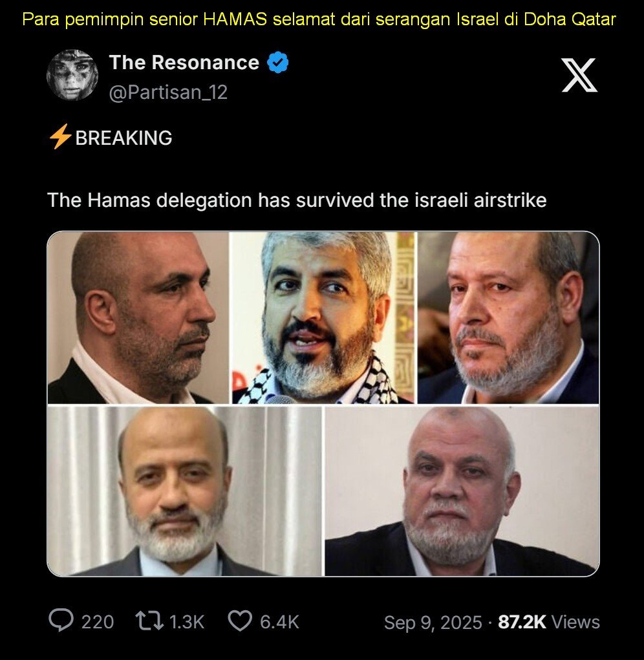Screen dimensions: 644x660
Task: Click the blue verified checkmark badge
Action: (x=278, y=63)
